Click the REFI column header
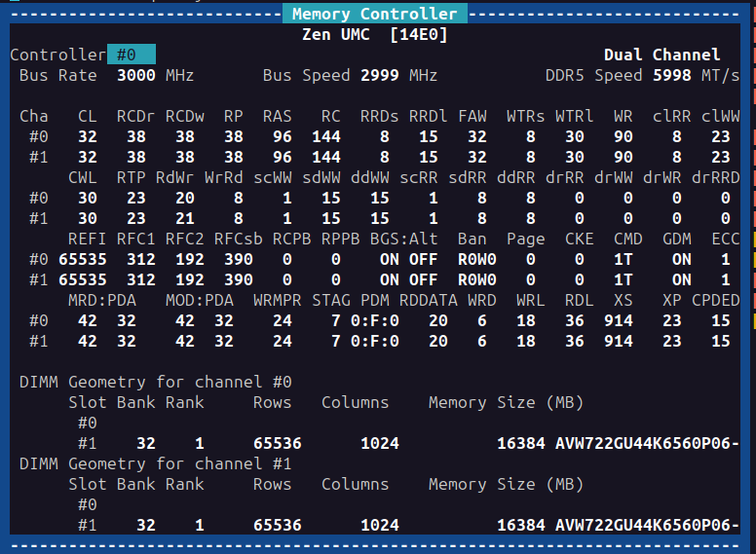 88,239
